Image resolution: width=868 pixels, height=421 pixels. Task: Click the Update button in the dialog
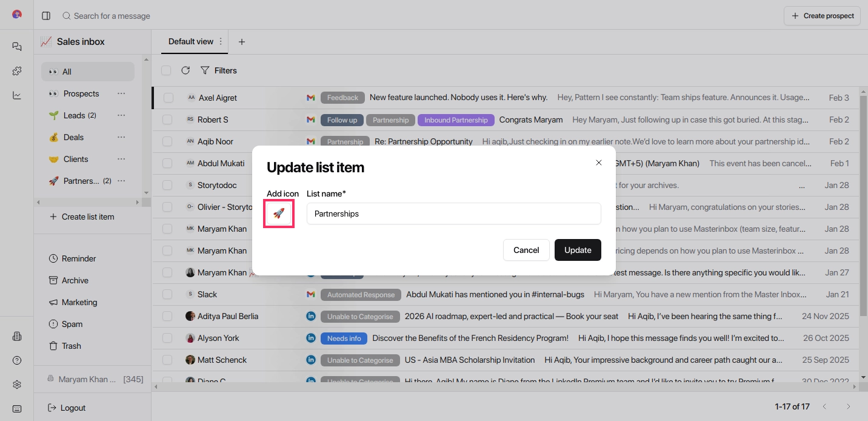(x=577, y=250)
